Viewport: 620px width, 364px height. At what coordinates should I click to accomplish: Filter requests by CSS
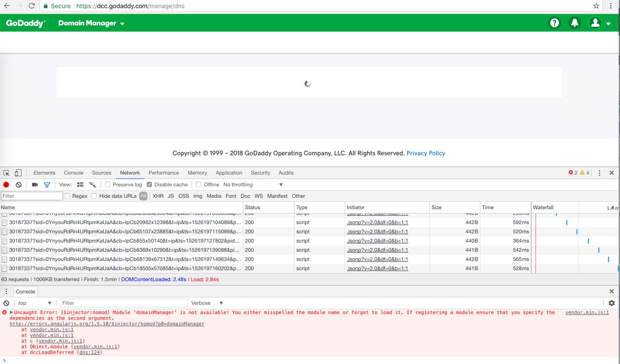[183, 196]
